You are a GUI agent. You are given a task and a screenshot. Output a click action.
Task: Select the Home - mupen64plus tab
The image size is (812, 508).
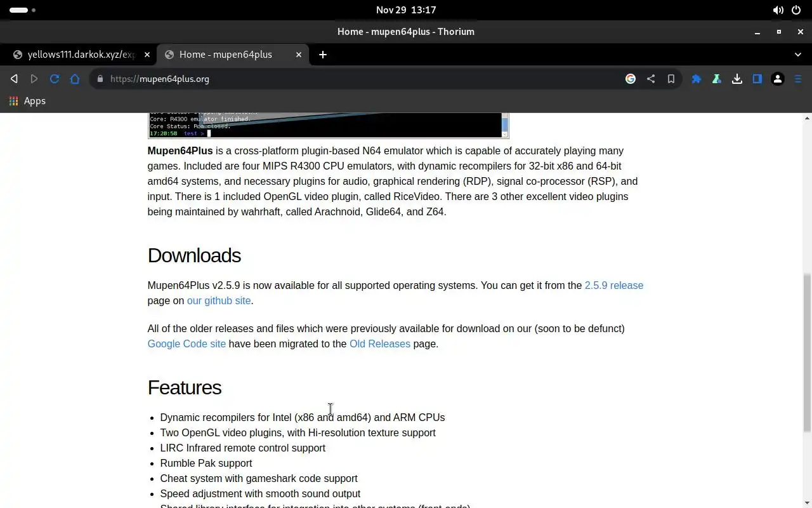pos(233,55)
